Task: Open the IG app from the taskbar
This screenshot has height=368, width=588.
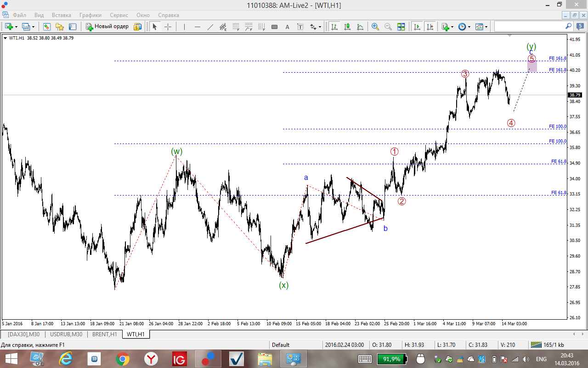Action: coord(180,359)
